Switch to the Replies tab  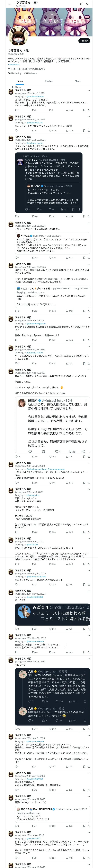click(x=49, y=81)
